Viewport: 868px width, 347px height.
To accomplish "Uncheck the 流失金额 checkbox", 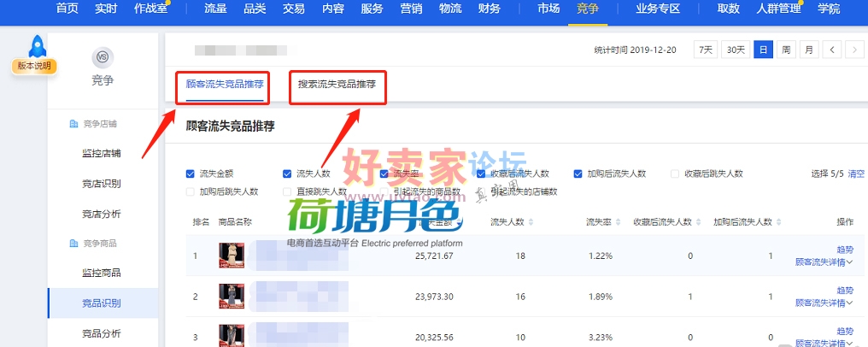I will pyautogui.click(x=191, y=173).
